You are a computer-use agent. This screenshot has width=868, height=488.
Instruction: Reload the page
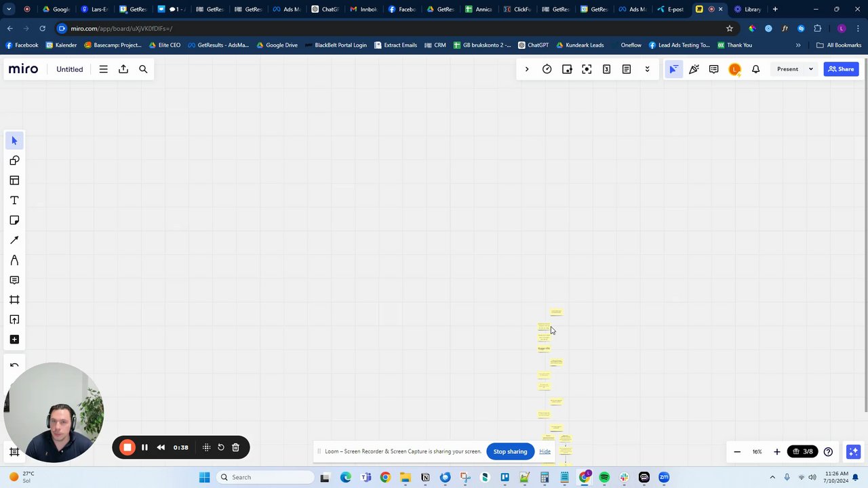point(42,28)
